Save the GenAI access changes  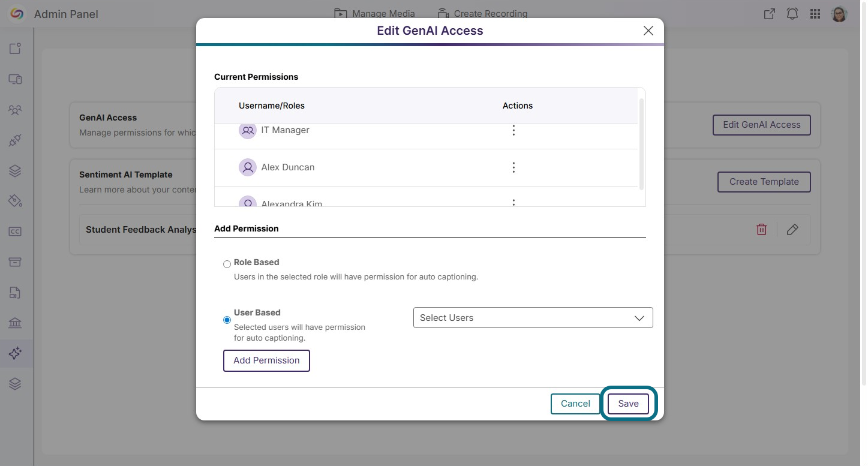pyautogui.click(x=628, y=404)
